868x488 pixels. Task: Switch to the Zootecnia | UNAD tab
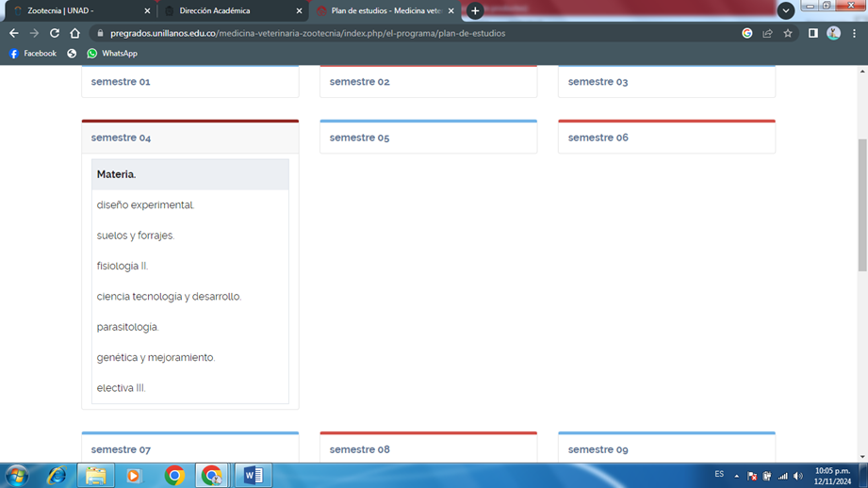tap(75, 11)
